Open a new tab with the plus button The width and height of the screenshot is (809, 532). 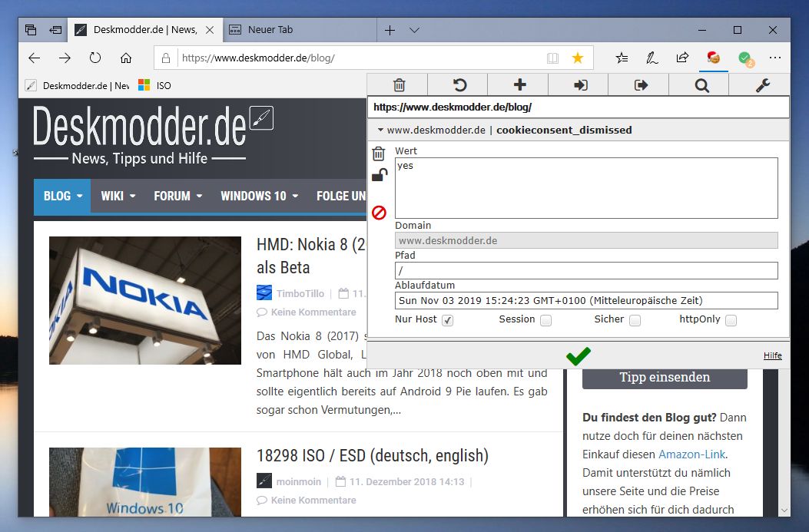(390, 30)
